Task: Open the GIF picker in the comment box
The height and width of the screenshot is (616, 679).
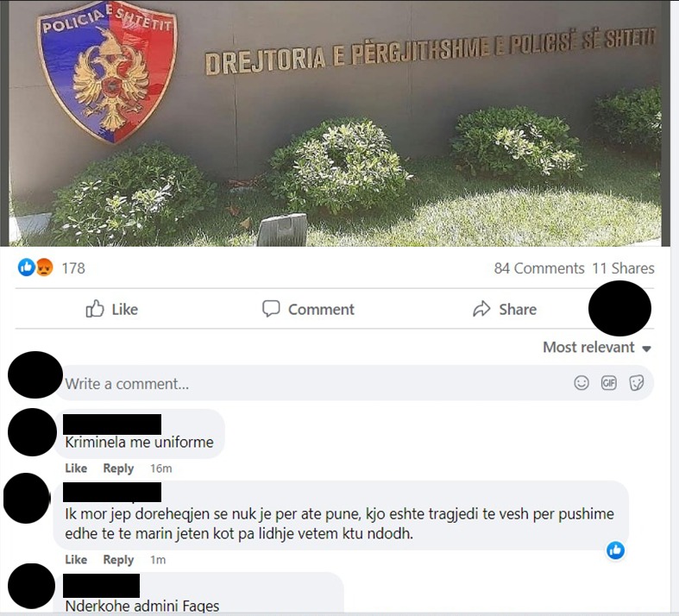Action: [608, 383]
